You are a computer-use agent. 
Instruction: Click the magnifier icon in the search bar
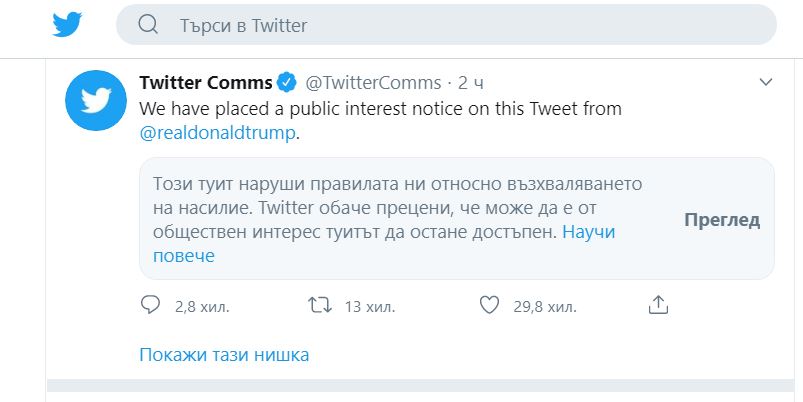click(x=148, y=24)
